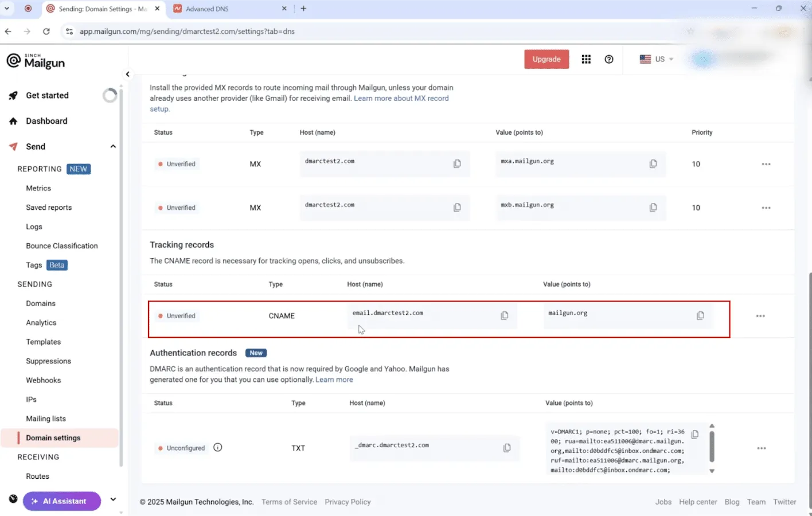Copy the DMARC TXT record value
Image resolution: width=812 pixels, height=516 pixels.
click(x=695, y=435)
